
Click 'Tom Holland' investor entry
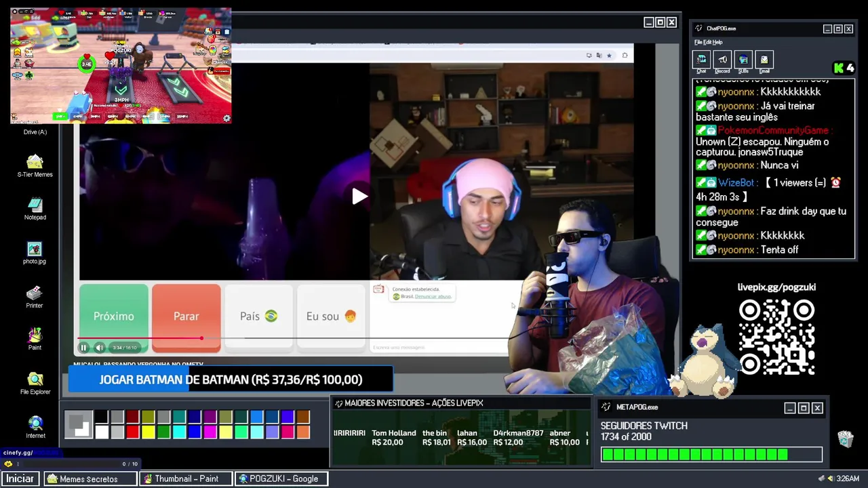click(x=393, y=437)
